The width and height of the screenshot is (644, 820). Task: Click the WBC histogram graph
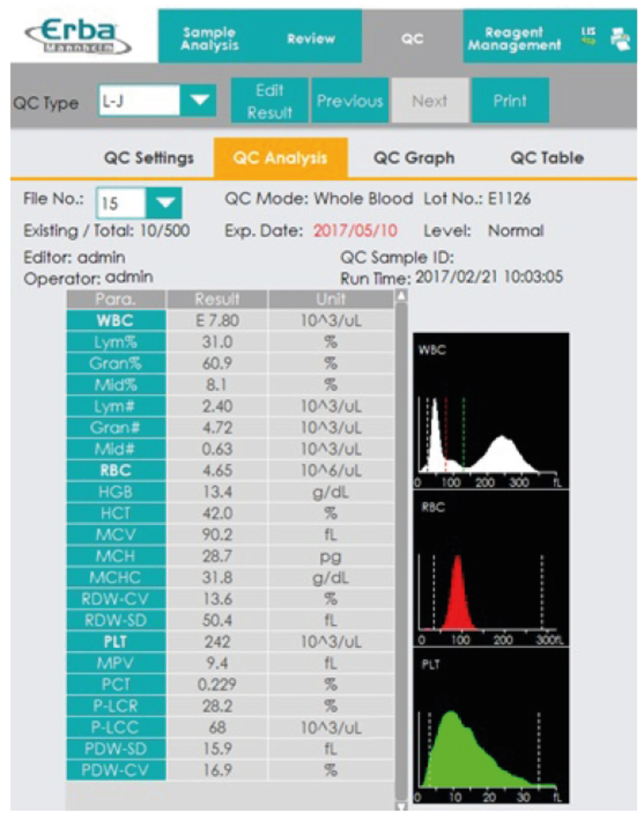point(490,412)
